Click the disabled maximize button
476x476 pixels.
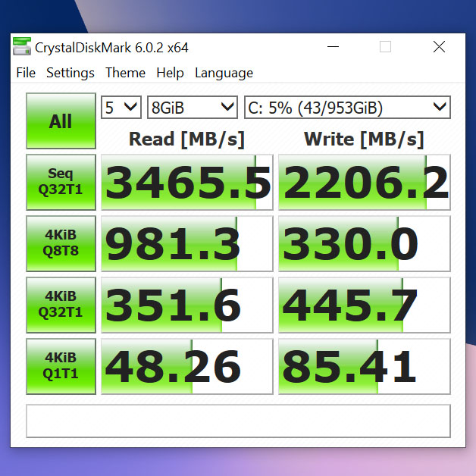[385, 47]
